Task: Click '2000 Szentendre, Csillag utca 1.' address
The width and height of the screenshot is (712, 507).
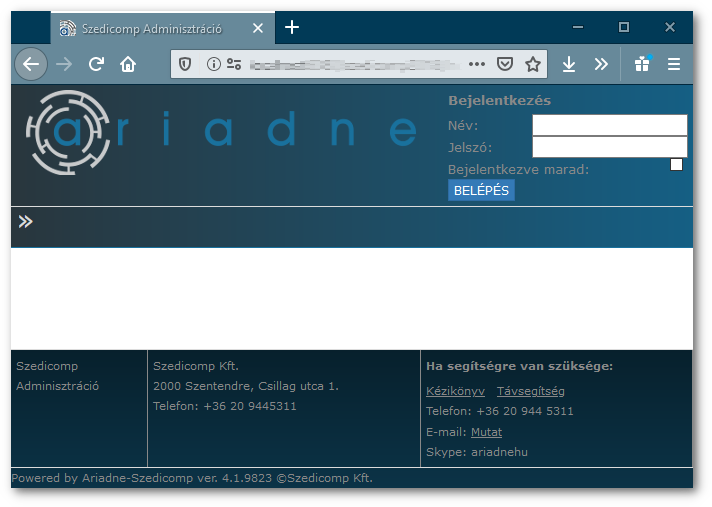Action: tap(246, 386)
